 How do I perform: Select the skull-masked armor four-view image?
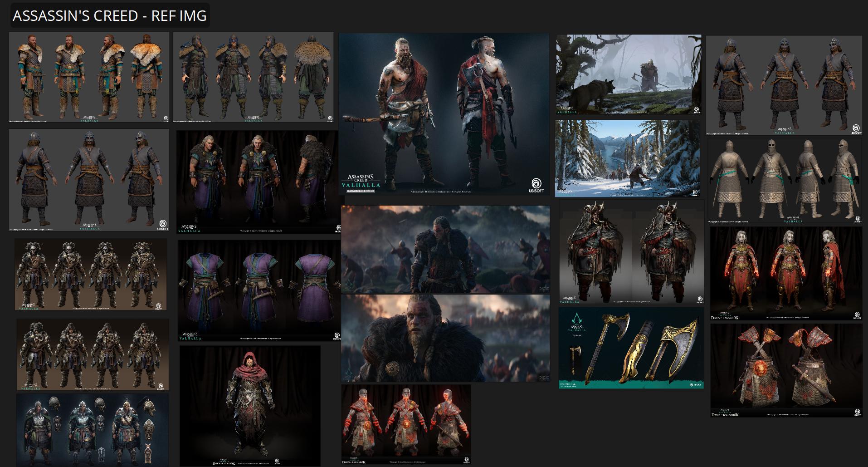(91, 275)
